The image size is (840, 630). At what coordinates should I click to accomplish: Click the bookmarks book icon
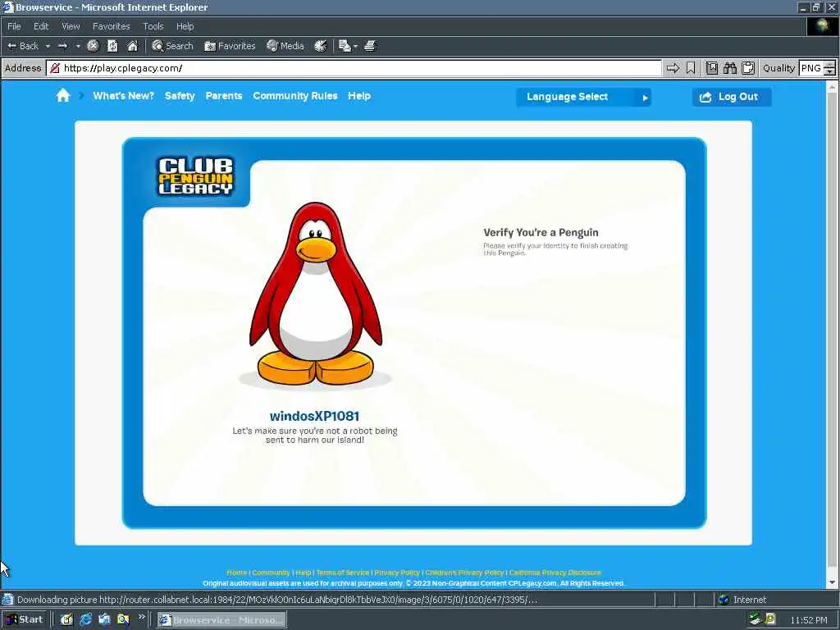pos(711,68)
